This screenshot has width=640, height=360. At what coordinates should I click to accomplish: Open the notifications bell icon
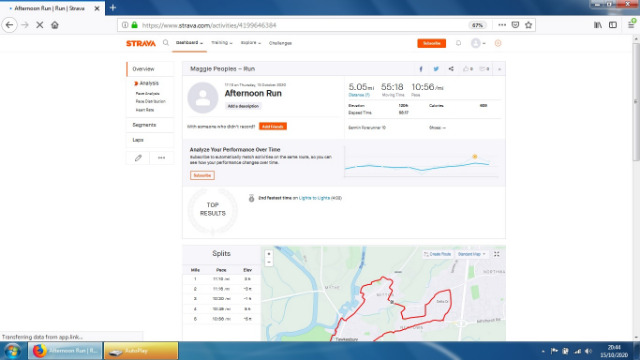458,43
